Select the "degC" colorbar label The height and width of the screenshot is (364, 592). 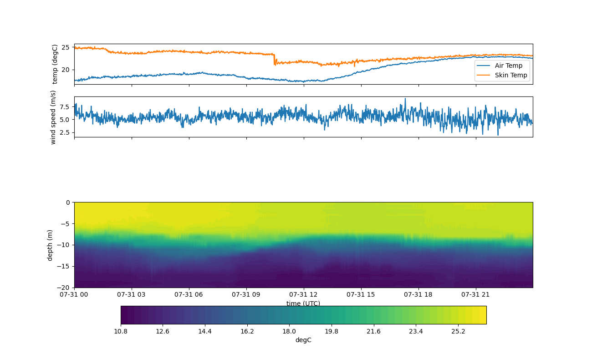[x=303, y=340]
